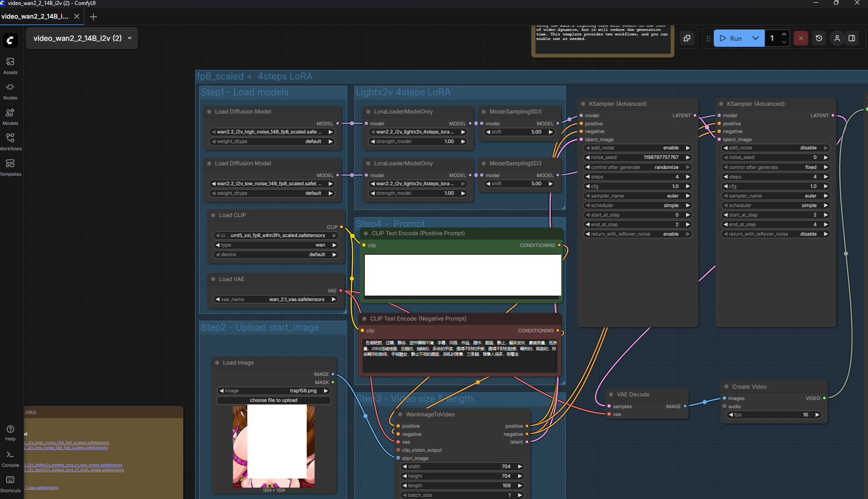
Task: Open the low_noise diffusion model selector
Action: [272, 184]
